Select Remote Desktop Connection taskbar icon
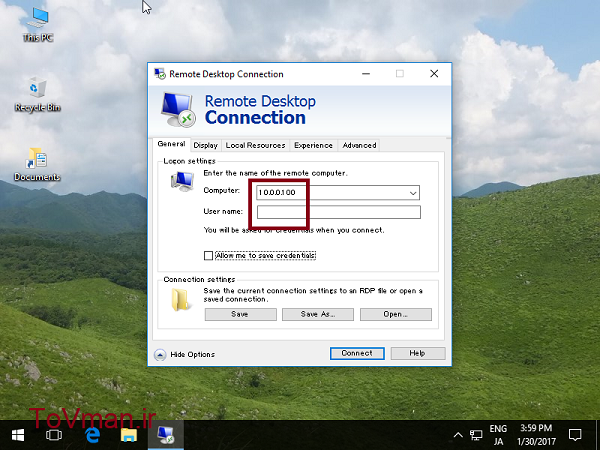Image resolution: width=600 pixels, height=450 pixels. click(x=166, y=435)
